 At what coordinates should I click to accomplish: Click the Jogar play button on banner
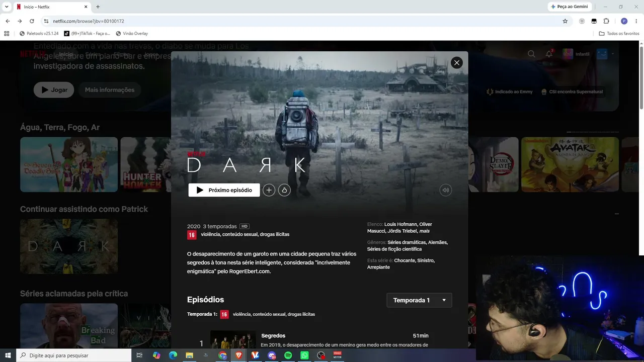click(x=54, y=90)
